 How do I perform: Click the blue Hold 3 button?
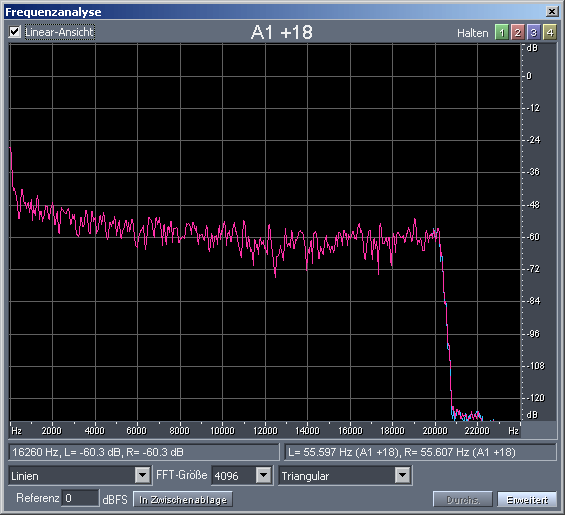534,33
